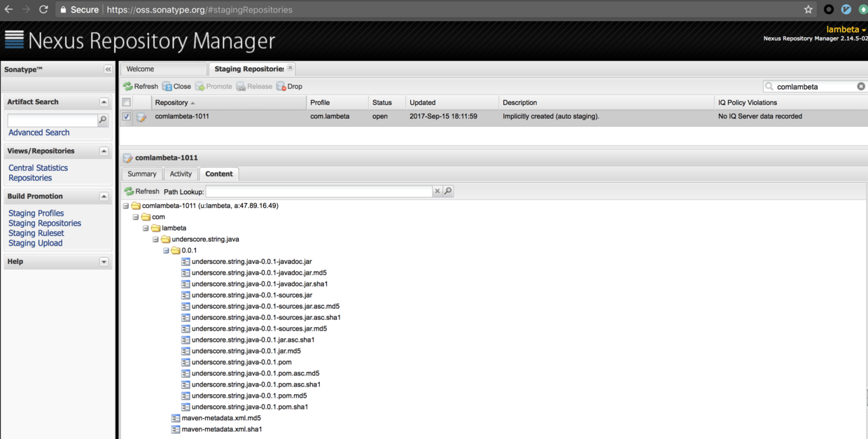868x439 pixels.
Task: Navigate to Staging Profiles in Build Promotion
Action: (x=36, y=213)
